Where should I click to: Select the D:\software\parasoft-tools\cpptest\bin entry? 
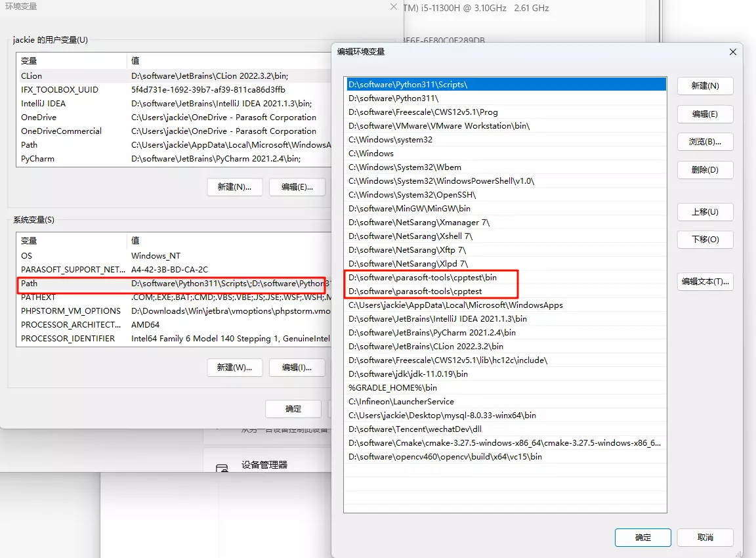(423, 278)
